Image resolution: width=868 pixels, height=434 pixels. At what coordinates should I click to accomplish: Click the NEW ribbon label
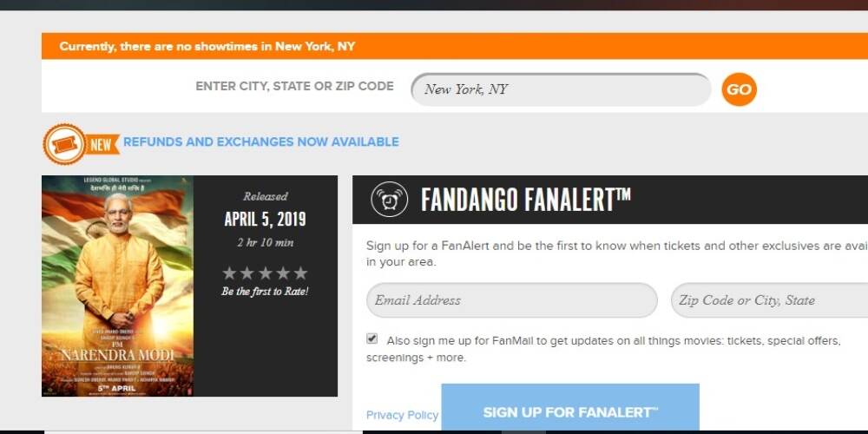click(x=102, y=145)
